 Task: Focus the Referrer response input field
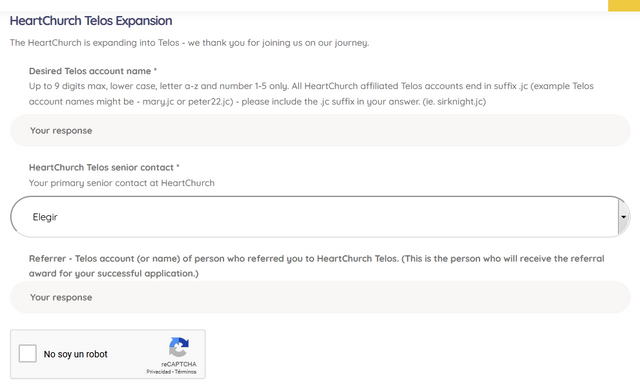[x=320, y=297]
